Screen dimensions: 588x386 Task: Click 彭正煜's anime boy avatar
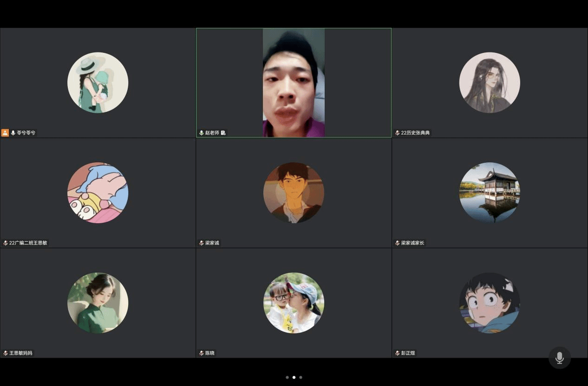click(x=490, y=302)
